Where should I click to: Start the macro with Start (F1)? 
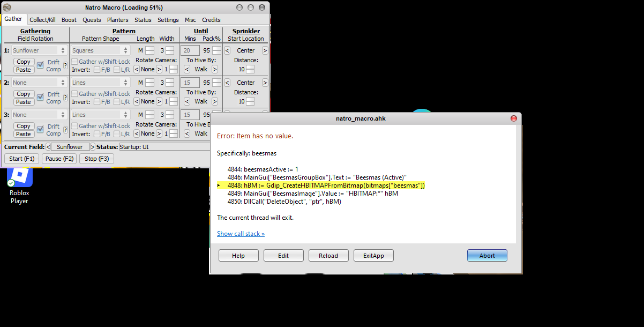point(21,158)
